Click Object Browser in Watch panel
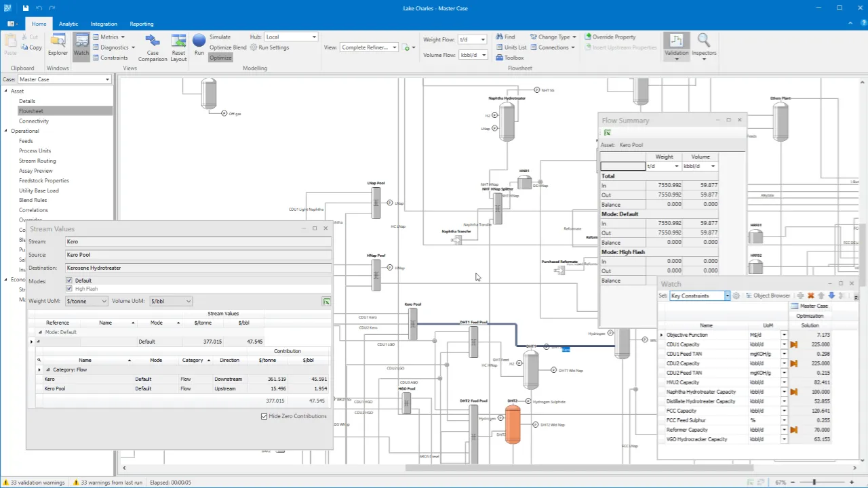This screenshot has width=868, height=488. tap(768, 296)
